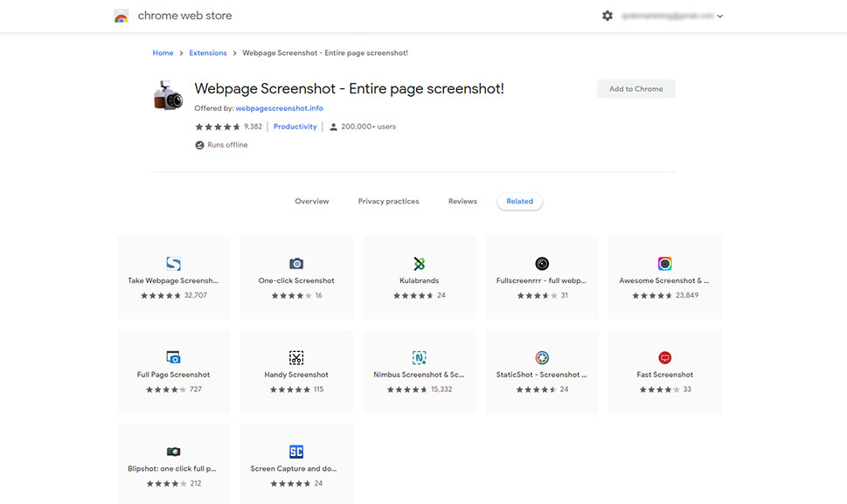Click 'Fullscreenrrr - full webp...' title

pyautogui.click(x=541, y=280)
